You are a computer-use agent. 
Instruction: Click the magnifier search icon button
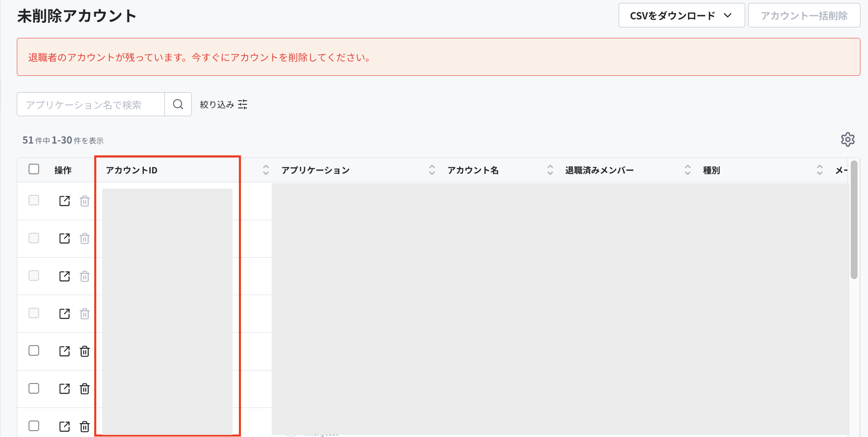[178, 104]
